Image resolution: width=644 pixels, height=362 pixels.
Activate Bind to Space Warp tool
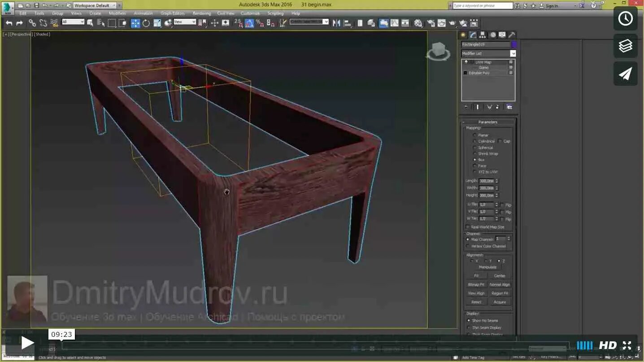pyautogui.click(x=54, y=23)
